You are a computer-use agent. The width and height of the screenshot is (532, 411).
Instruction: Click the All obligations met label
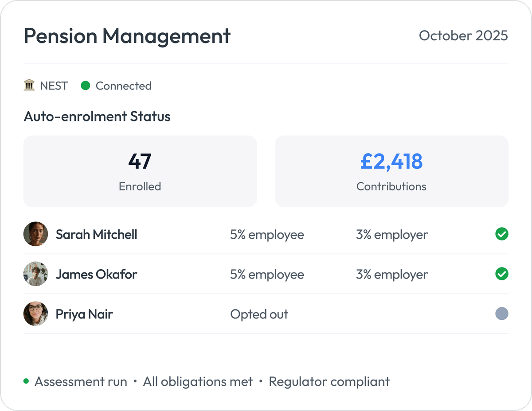(198, 381)
